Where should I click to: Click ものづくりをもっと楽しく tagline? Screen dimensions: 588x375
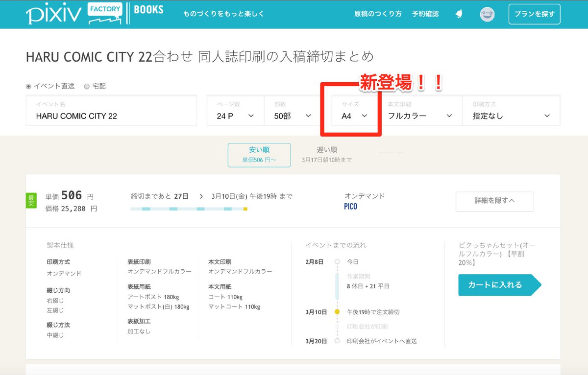click(x=223, y=14)
